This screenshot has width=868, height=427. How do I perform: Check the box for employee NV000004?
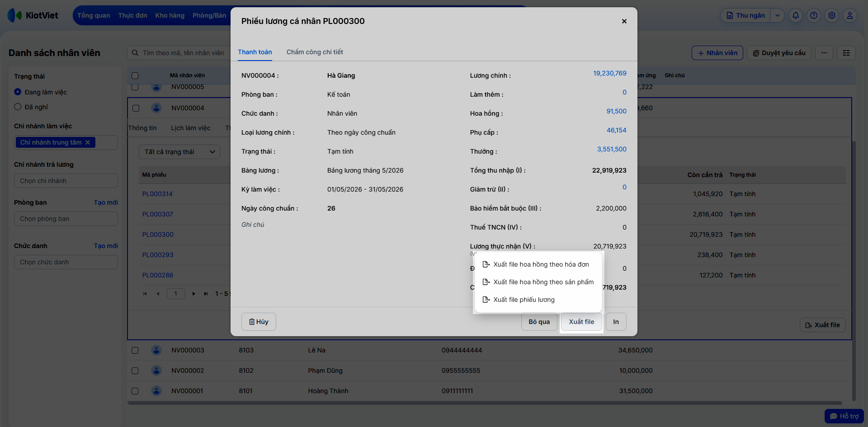click(136, 108)
